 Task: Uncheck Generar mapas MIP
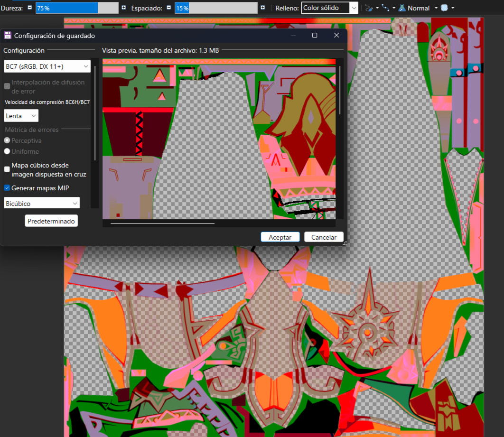pos(7,188)
